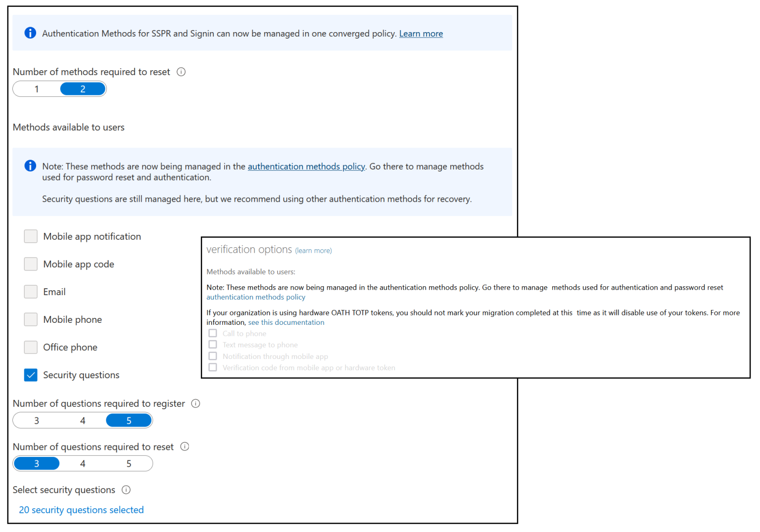The height and width of the screenshot is (532, 760).
Task: Check the Office phone checkbox
Action: (x=31, y=347)
